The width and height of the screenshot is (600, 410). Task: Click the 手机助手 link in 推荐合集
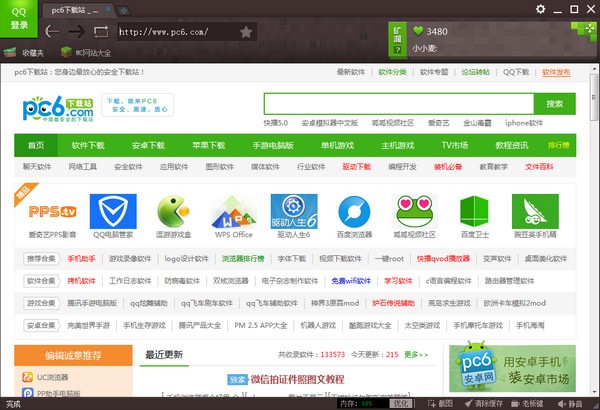[82, 259]
